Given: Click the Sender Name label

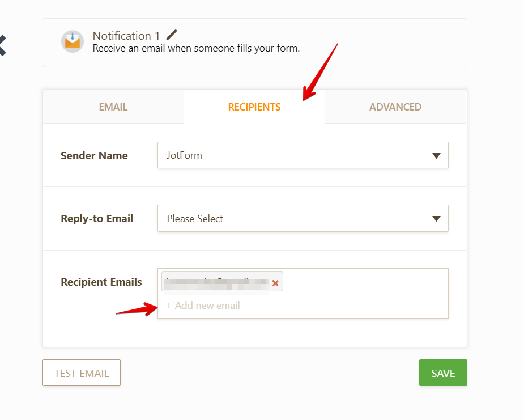Looking at the screenshot, I should click(x=94, y=155).
